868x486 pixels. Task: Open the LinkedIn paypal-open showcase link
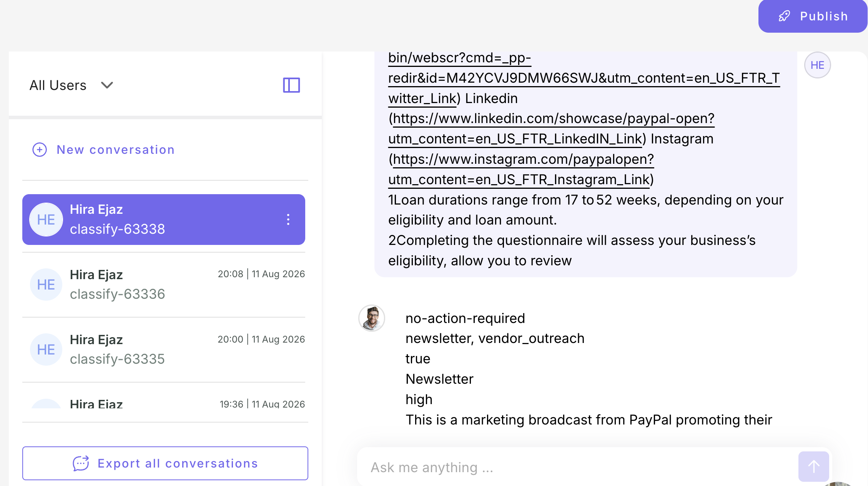(551, 128)
